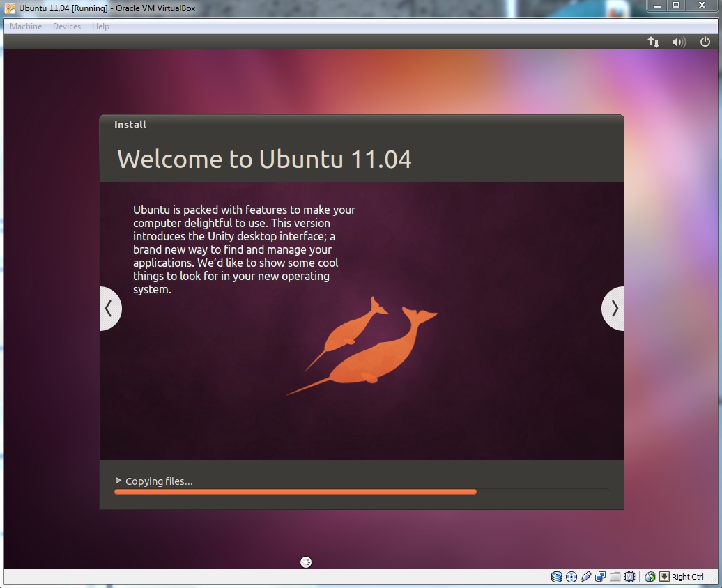
Task: Click the window resize grip corner
Action: coord(714,580)
